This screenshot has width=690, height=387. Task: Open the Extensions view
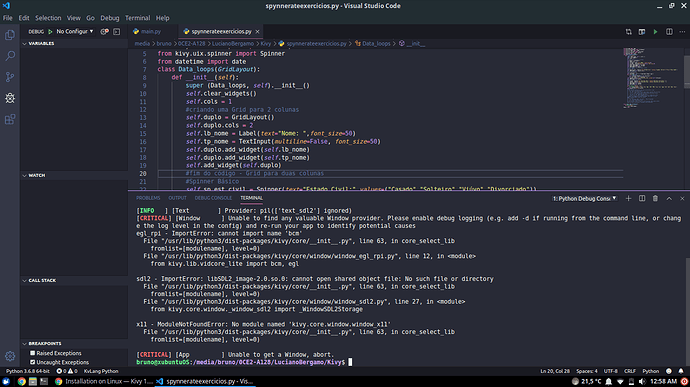[x=10, y=119]
